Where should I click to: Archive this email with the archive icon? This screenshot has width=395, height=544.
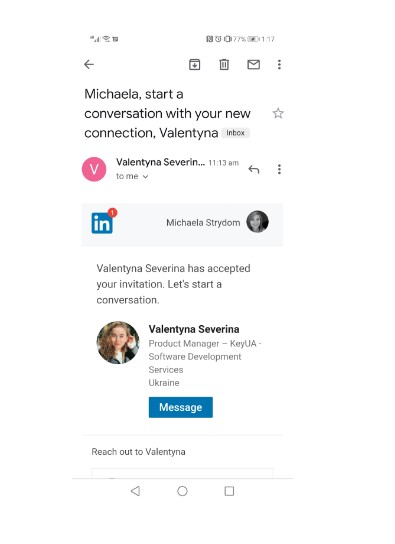(x=195, y=65)
